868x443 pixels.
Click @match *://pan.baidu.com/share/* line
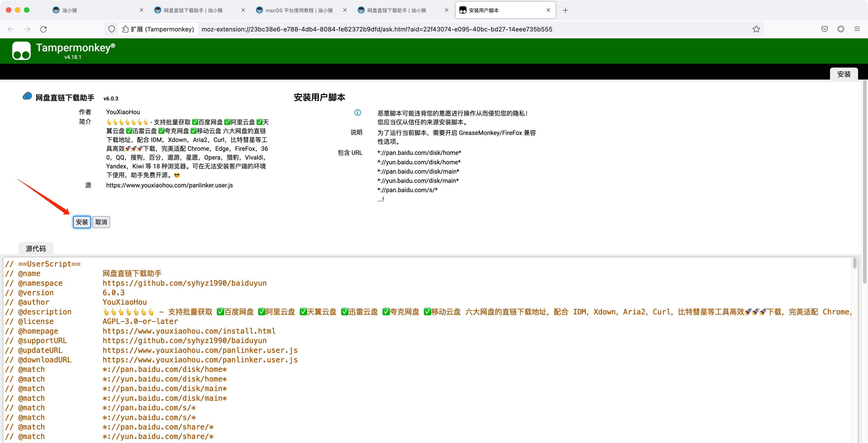(x=109, y=427)
